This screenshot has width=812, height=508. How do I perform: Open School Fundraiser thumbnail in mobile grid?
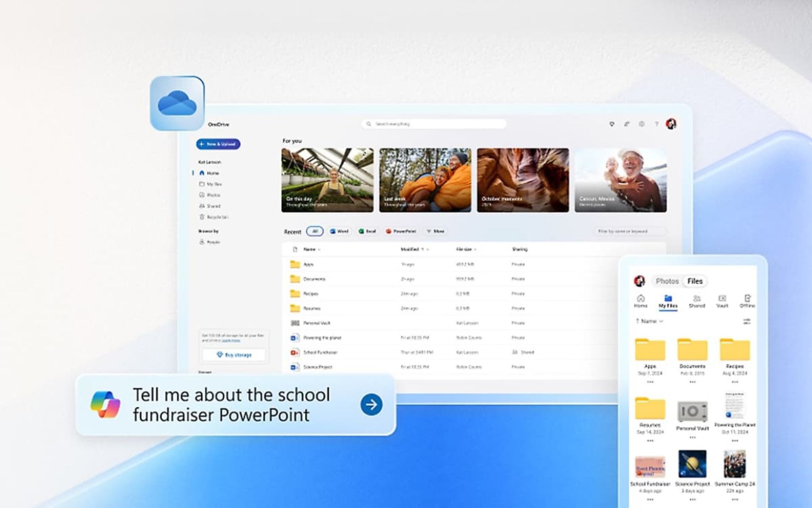tap(650, 467)
